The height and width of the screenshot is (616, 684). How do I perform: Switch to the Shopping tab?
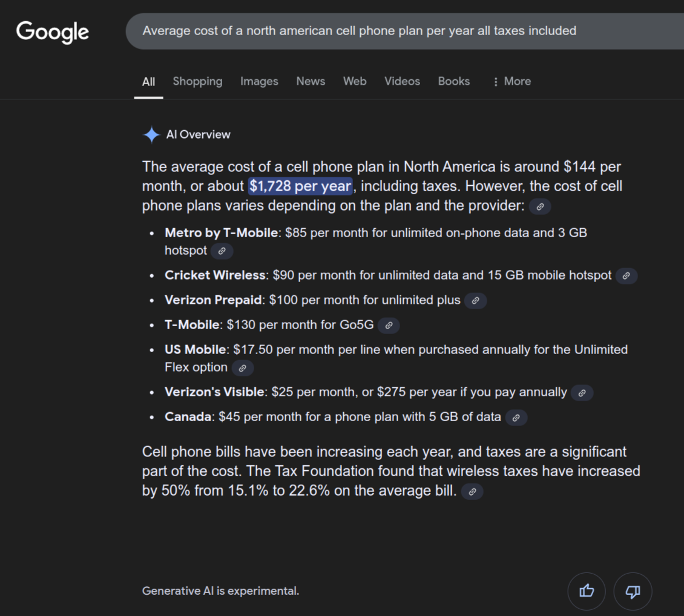pos(197,82)
